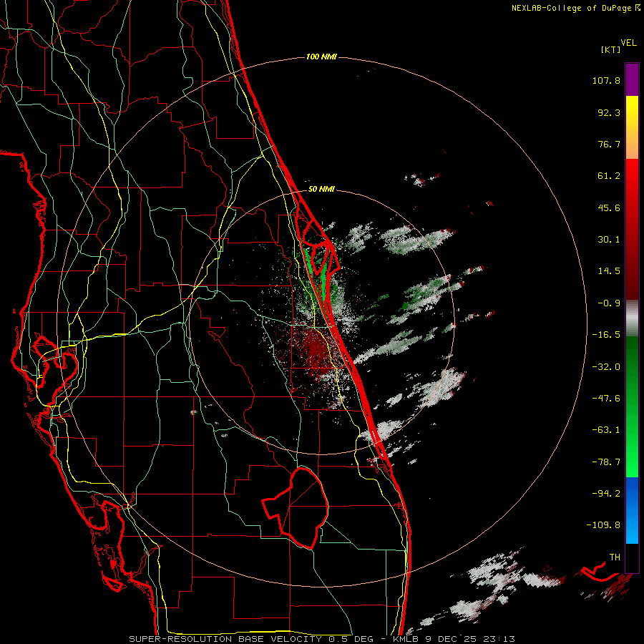Image resolution: width=644 pixels, height=644 pixels.
Task: Click the -63.1 velocity scale value
Action: pos(606,430)
